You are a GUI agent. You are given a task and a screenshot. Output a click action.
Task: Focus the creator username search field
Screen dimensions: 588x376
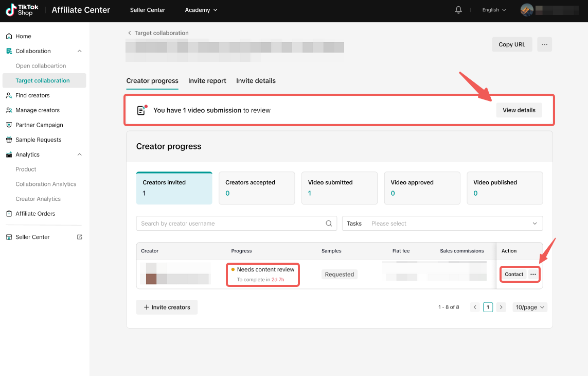click(x=231, y=224)
